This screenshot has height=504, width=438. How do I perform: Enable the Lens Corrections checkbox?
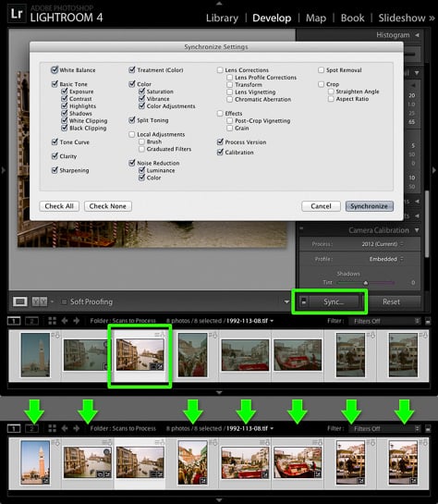pos(220,69)
